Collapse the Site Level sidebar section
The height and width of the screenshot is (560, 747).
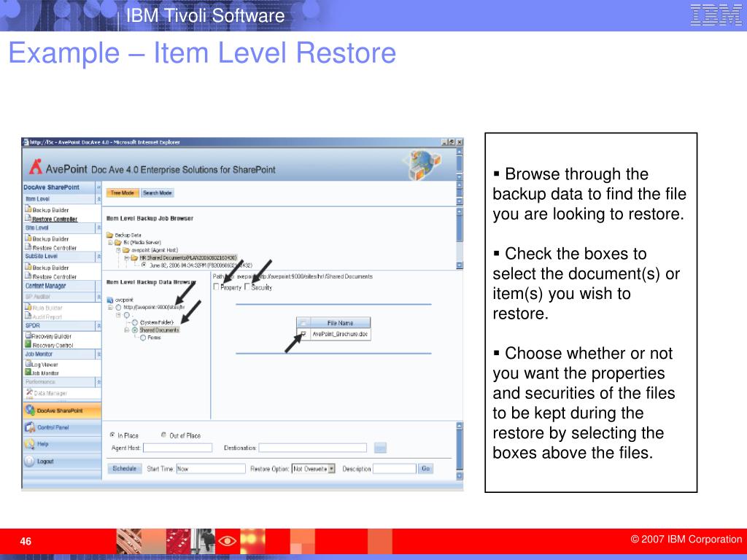pos(98,228)
